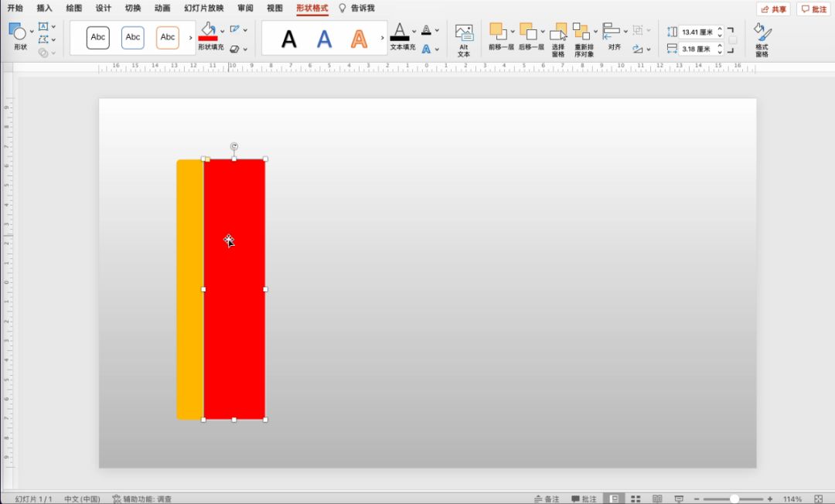Screen dimensions: 835x504
Task: Click the rotate objects icon
Action: pos(637,49)
